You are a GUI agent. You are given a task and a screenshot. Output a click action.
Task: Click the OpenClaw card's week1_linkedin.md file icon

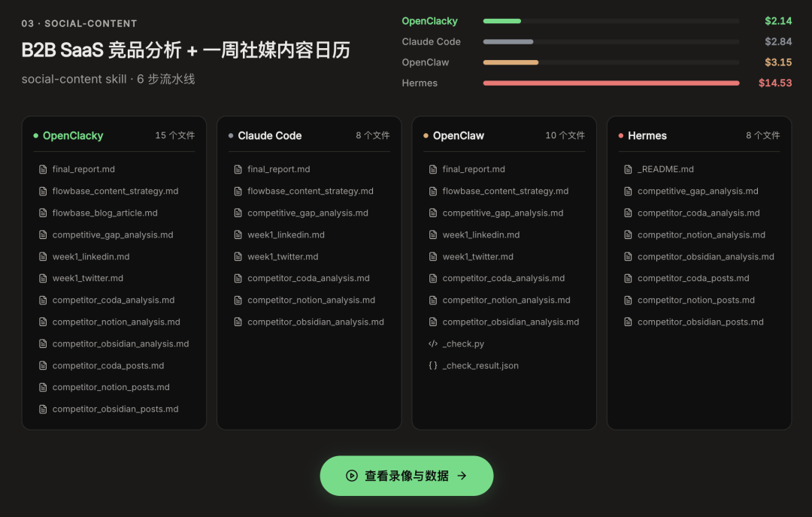click(433, 235)
